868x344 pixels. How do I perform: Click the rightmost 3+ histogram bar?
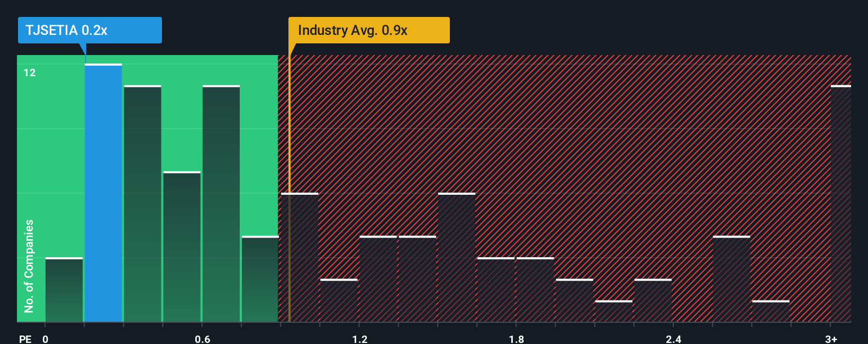pos(841,204)
